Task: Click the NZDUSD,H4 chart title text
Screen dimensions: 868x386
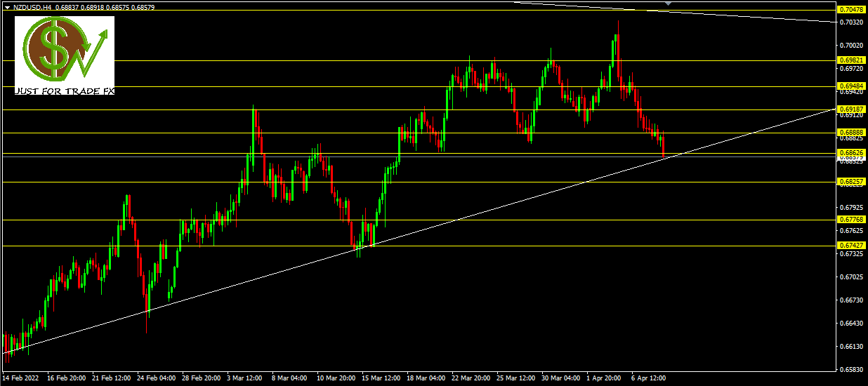Action: tap(32, 6)
